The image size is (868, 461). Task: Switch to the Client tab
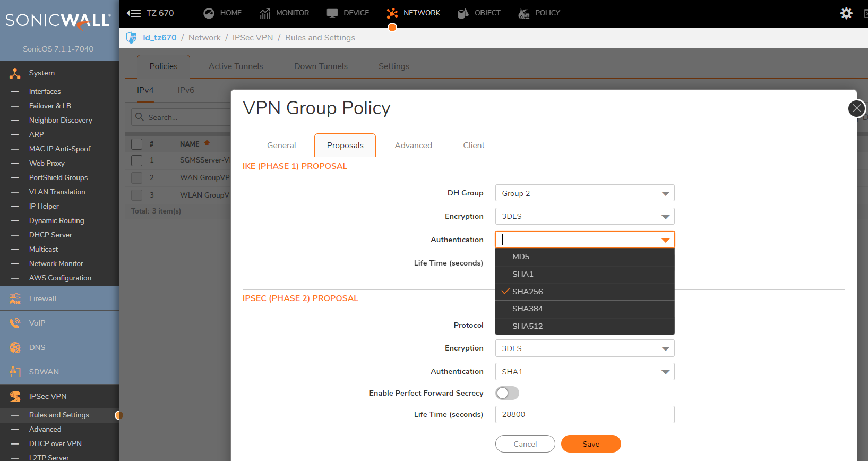tap(474, 146)
